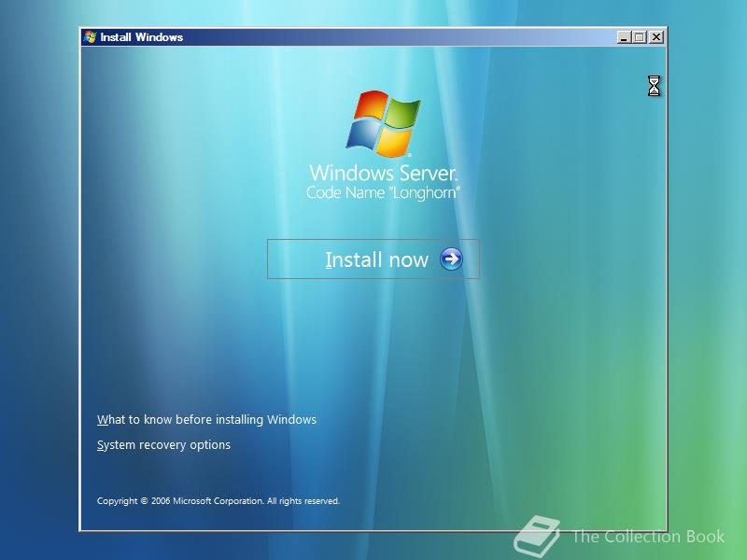This screenshot has width=747, height=560.
Task: Maximize the Install Windows window
Action: (x=640, y=37)
